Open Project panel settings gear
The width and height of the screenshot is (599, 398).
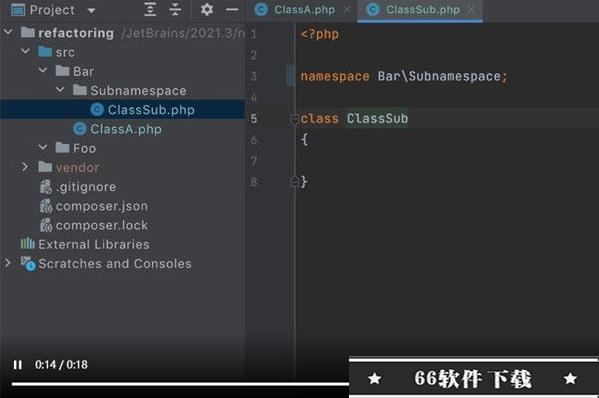[x=207, y=10]
